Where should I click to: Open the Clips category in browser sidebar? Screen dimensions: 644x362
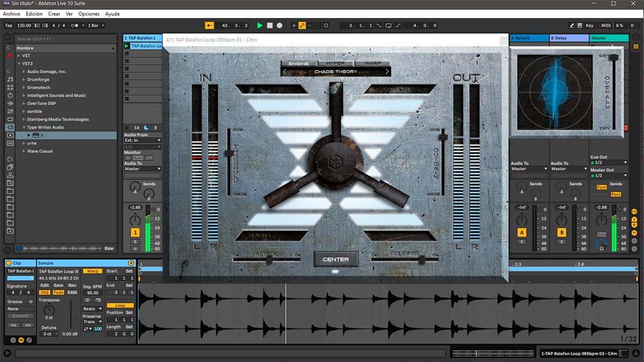pyautogui.click(x=10, y=135)
